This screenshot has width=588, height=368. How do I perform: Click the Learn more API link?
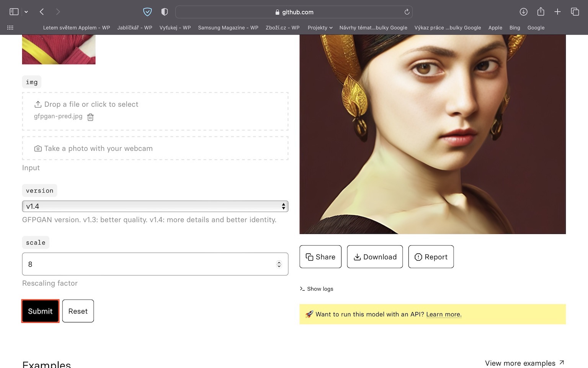pyautogui.click(x=444, y=314)
